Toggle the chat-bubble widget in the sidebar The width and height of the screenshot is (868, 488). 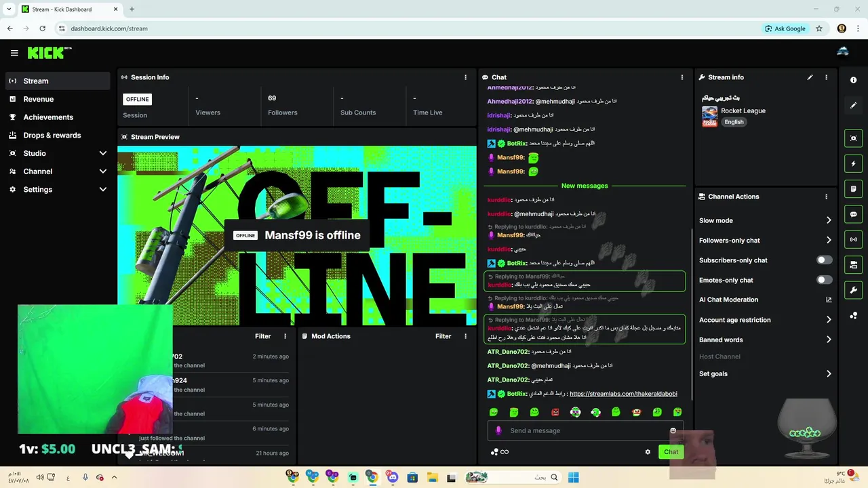coord(853,214)
